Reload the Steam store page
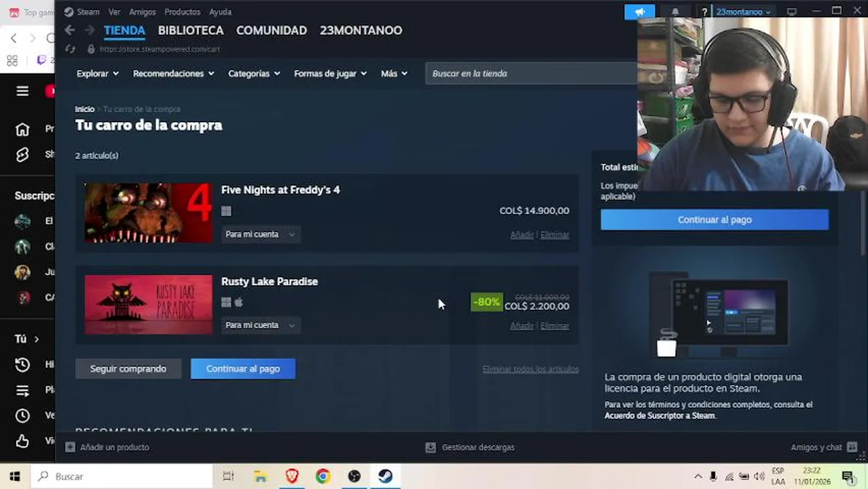 coord(70,50)
